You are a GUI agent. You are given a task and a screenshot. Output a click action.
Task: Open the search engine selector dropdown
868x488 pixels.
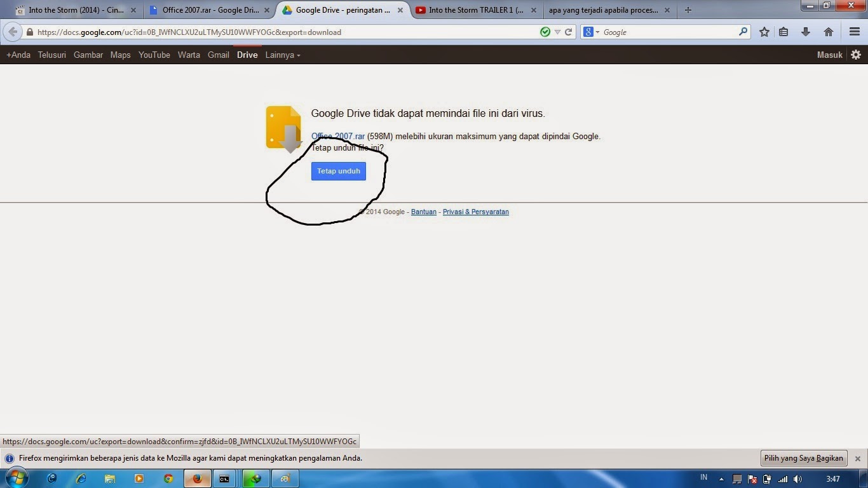pos(592,32)
